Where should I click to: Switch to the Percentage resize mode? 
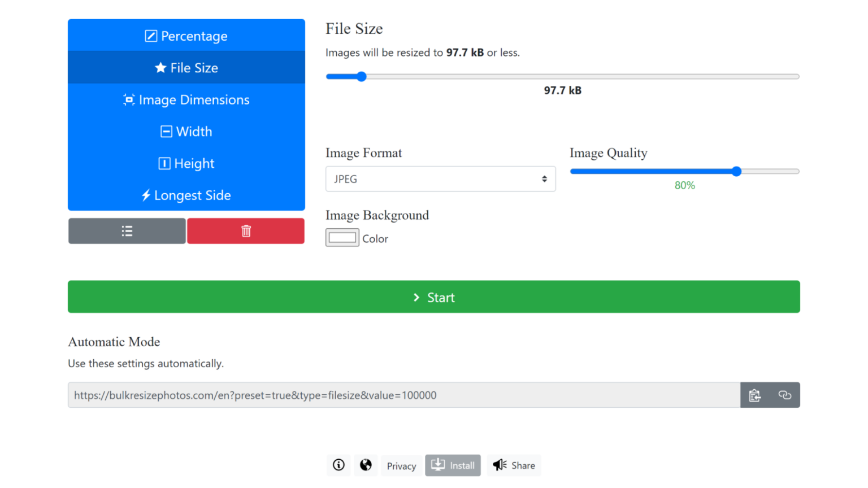pos(186,35)
